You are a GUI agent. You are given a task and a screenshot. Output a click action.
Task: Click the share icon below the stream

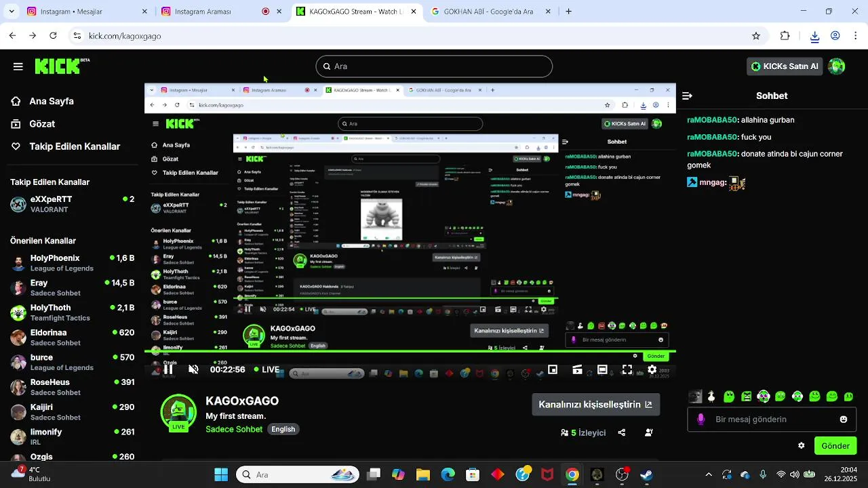(x=622, y=432)
